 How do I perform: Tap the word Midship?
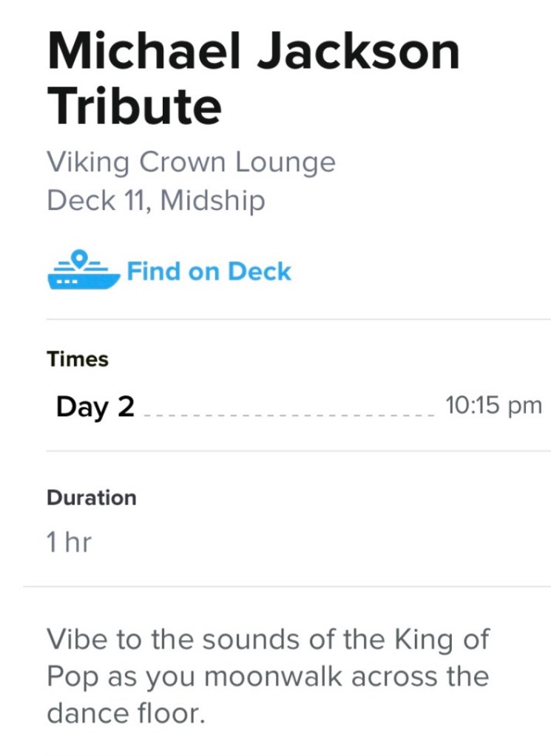click(212, 200)
